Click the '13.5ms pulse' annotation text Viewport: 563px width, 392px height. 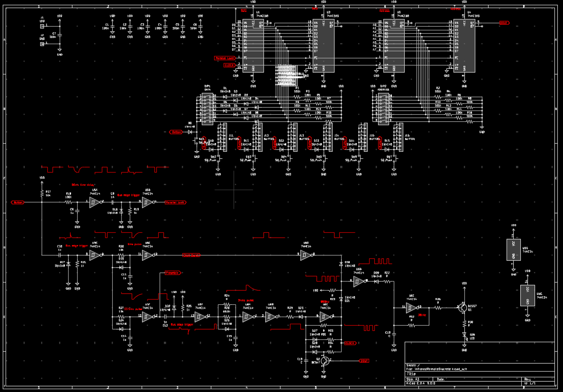[x=133, y=309]
